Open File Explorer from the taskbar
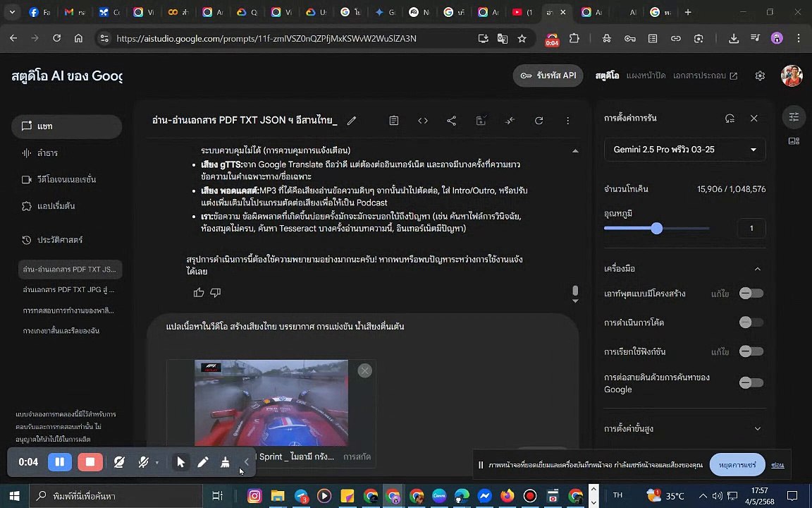812x508 pixels. 278,496
